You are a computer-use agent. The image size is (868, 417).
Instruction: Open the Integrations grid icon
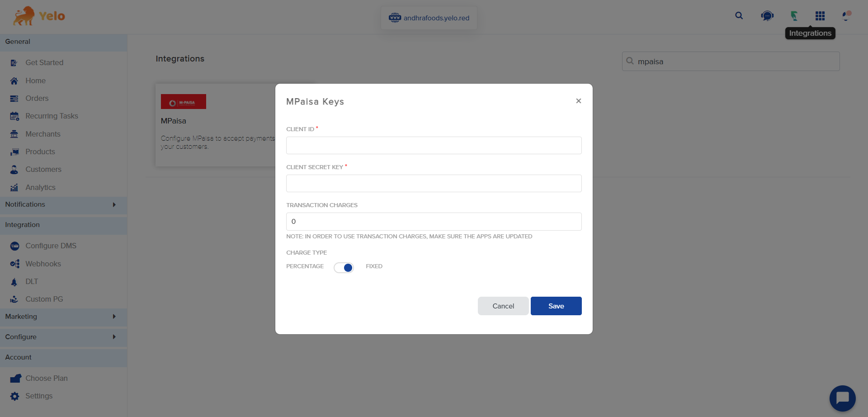point(820,16)
